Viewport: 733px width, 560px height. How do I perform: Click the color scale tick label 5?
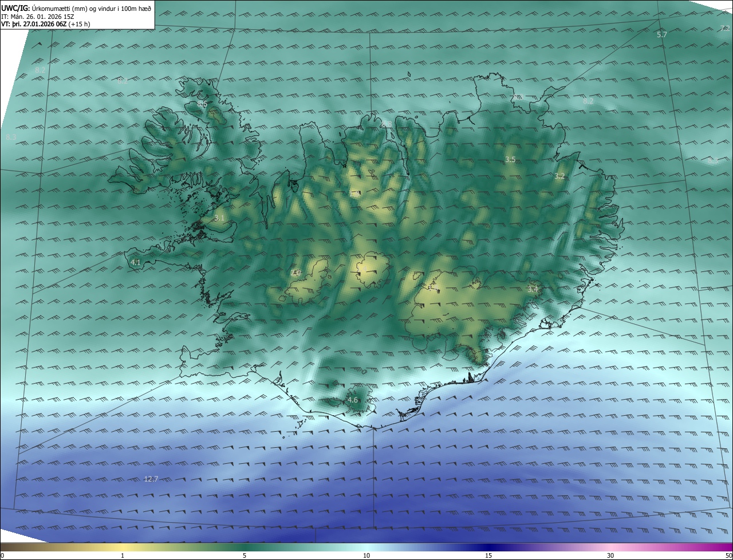pyautogui.click(x=245, y=555)
